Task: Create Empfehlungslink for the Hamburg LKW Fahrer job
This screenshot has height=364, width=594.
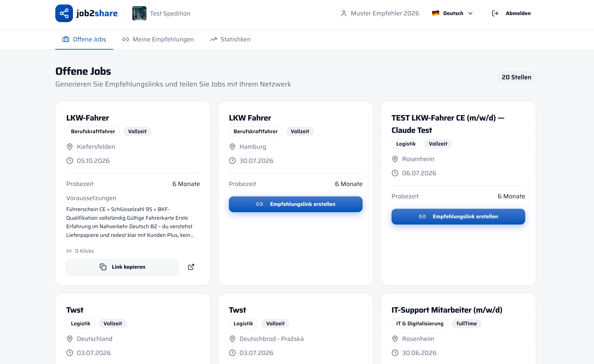Action: tap(296, 204)
